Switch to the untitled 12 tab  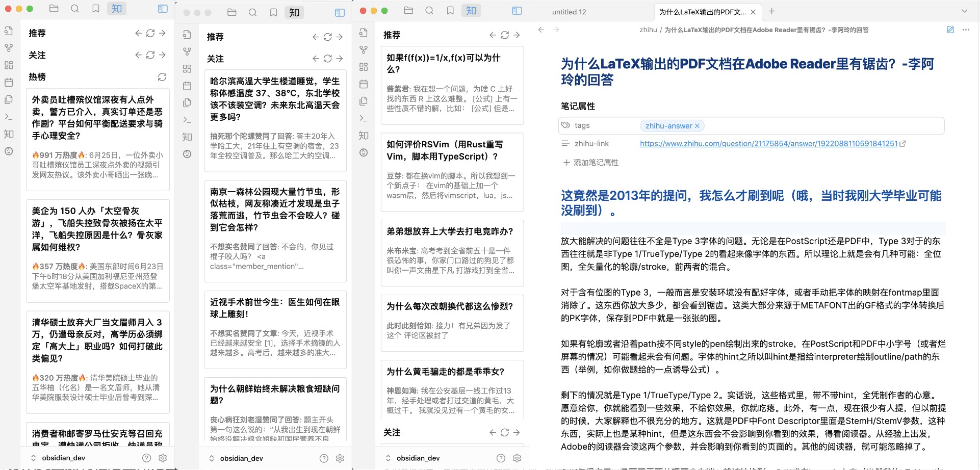[x=569, y=12]
